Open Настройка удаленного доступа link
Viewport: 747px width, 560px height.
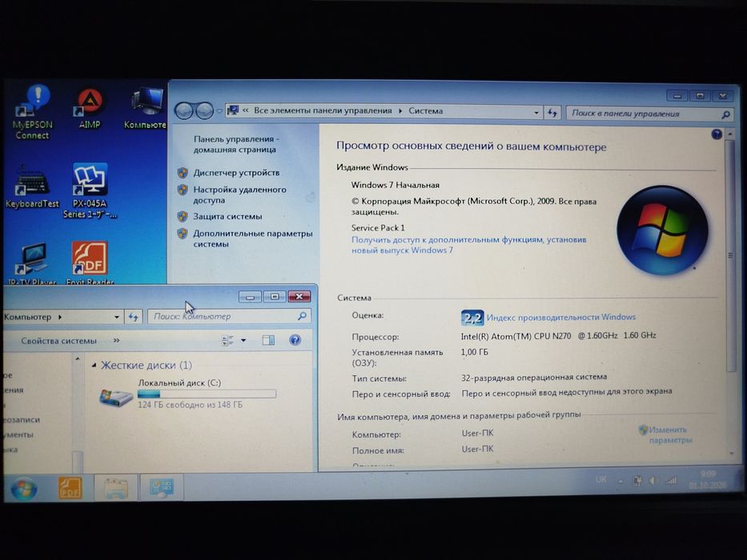[x=239, y=194]
